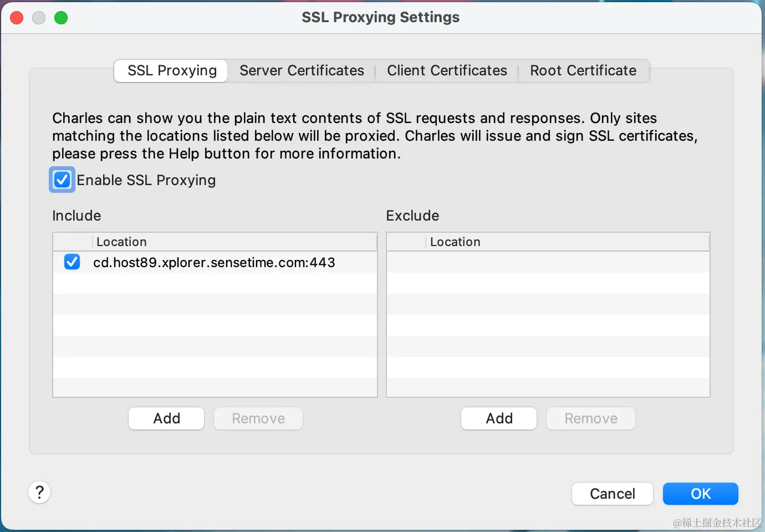Click Remove under the Include list
This screenshot has height=532, width=765.
point(258,418)
